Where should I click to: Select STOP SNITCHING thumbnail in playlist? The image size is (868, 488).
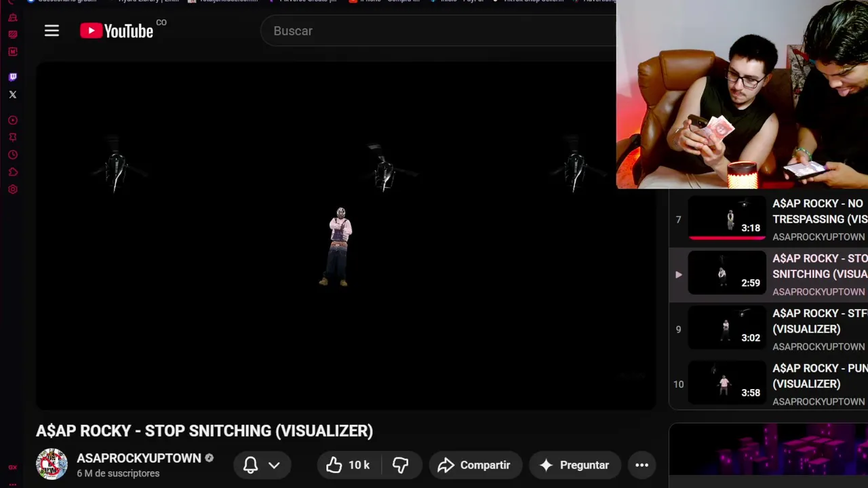point(727,272)
